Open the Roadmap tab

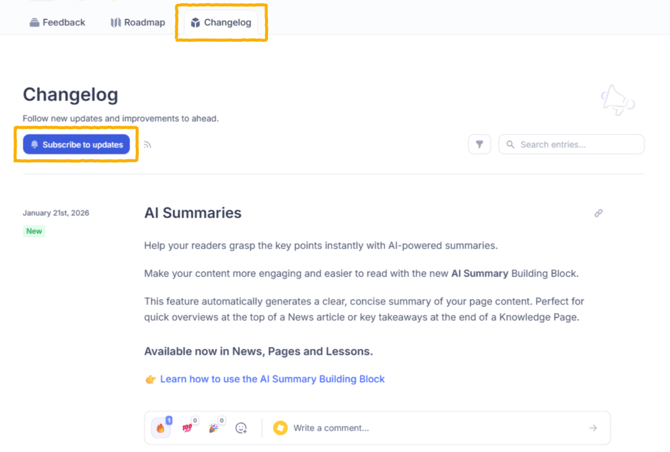(x=138, y=22)
